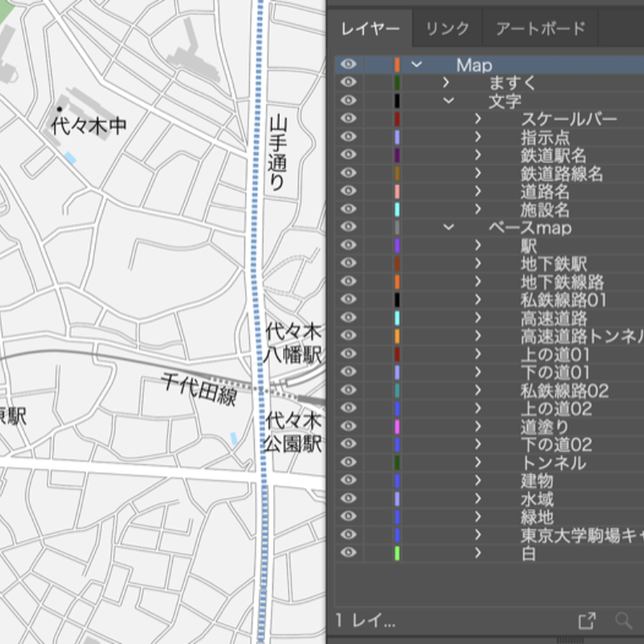Expand the 鉄道路線名 sublayer
Screen dimensions: 644x644
[477, 173]
